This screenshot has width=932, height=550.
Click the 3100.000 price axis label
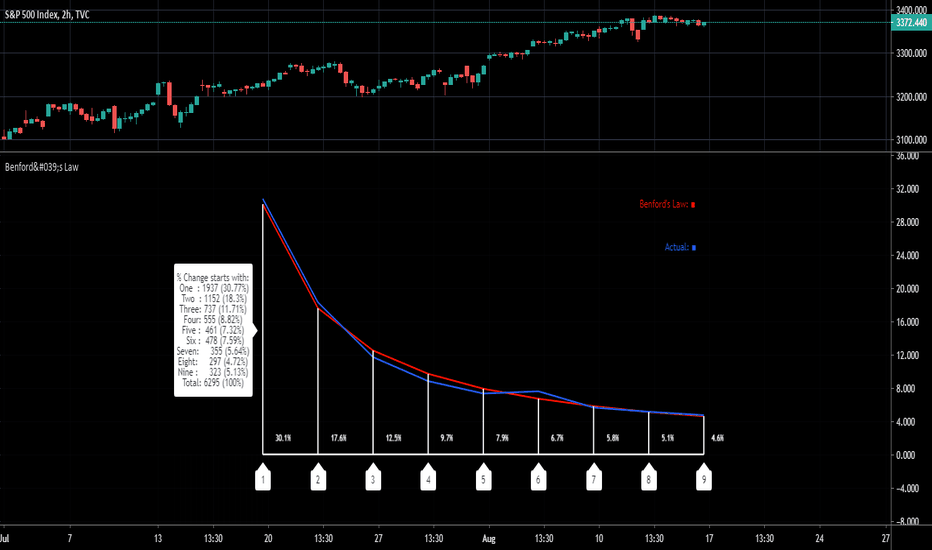(x=911, y=140)
